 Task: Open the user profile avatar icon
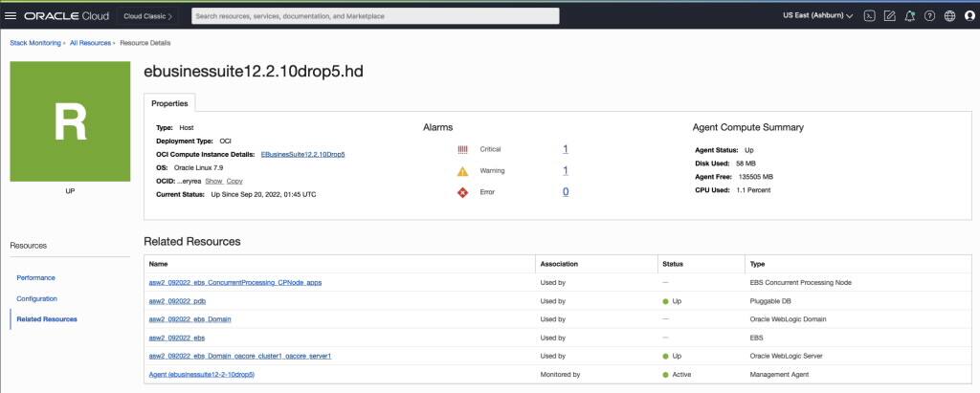pyautogui.click(x=969, y=16)
